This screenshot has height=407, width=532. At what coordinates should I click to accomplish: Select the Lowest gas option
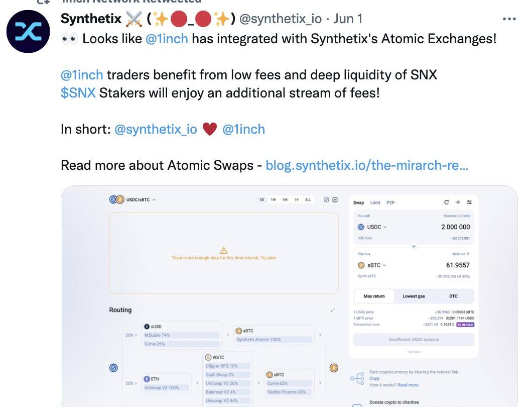click(414, 296)
